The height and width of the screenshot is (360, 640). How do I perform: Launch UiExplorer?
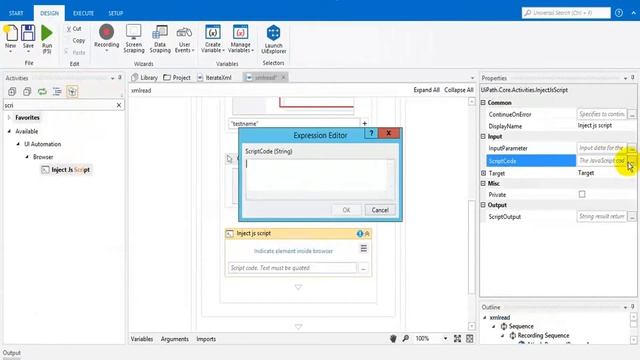[x=273, y=39]
